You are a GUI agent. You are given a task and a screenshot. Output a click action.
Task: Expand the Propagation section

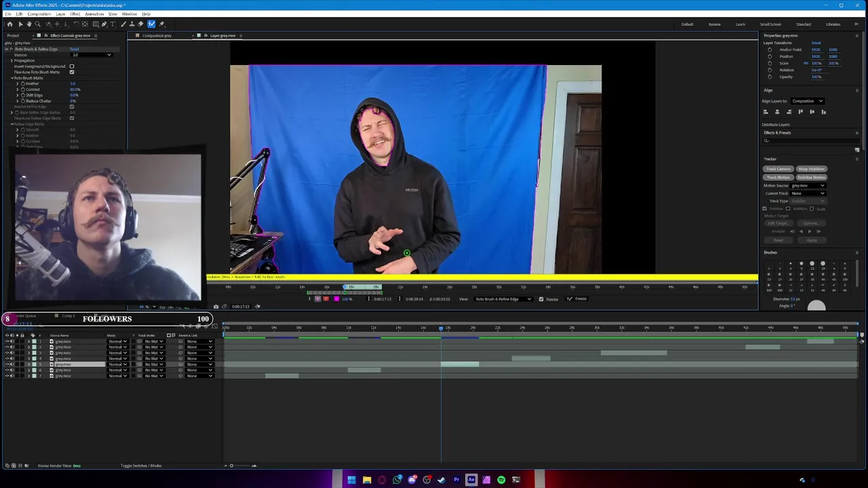coord(12,60)
